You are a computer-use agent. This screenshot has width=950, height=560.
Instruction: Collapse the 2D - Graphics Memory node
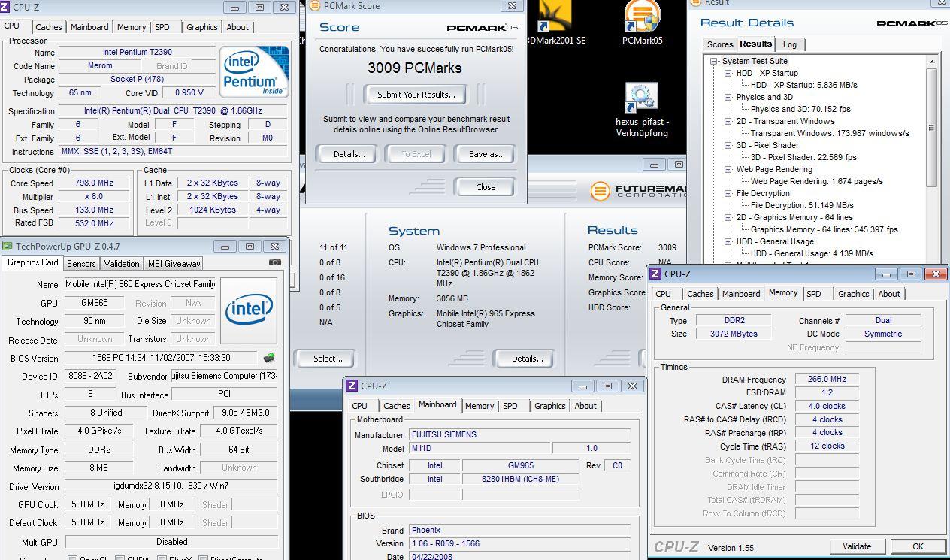pyautogui.click(x=728, y=217)
